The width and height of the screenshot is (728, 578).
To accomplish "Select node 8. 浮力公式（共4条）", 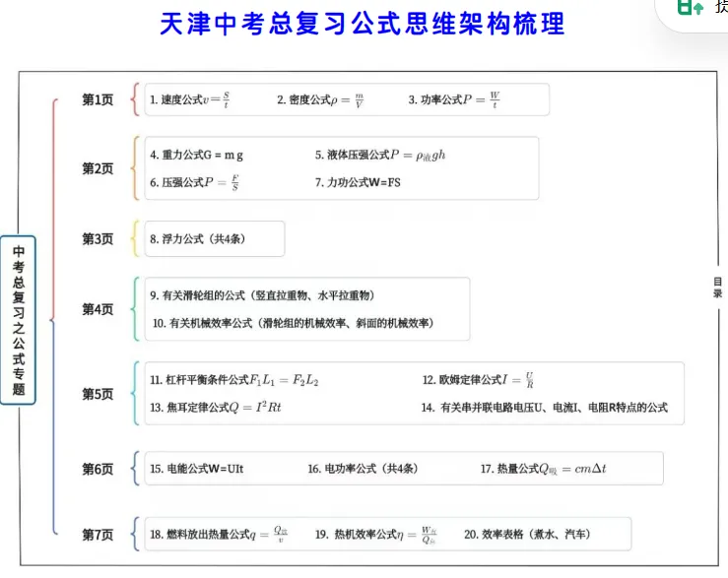I will [x=215, y=238].
